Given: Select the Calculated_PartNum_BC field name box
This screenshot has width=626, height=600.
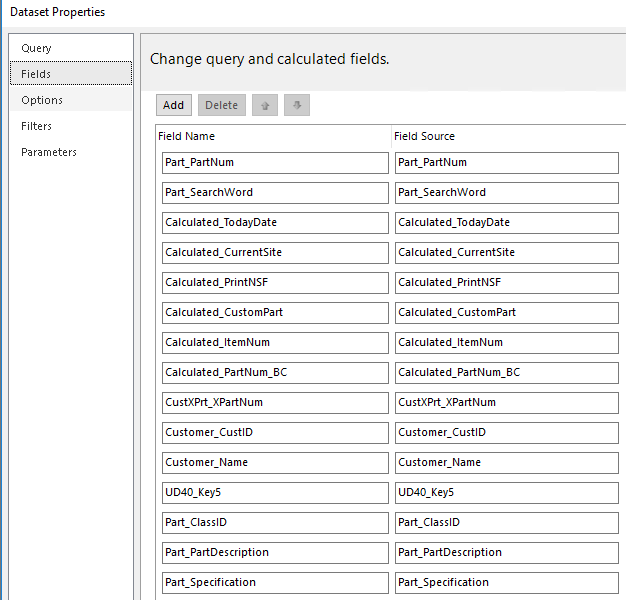Looking at the screenshot, I should [275, 373].
